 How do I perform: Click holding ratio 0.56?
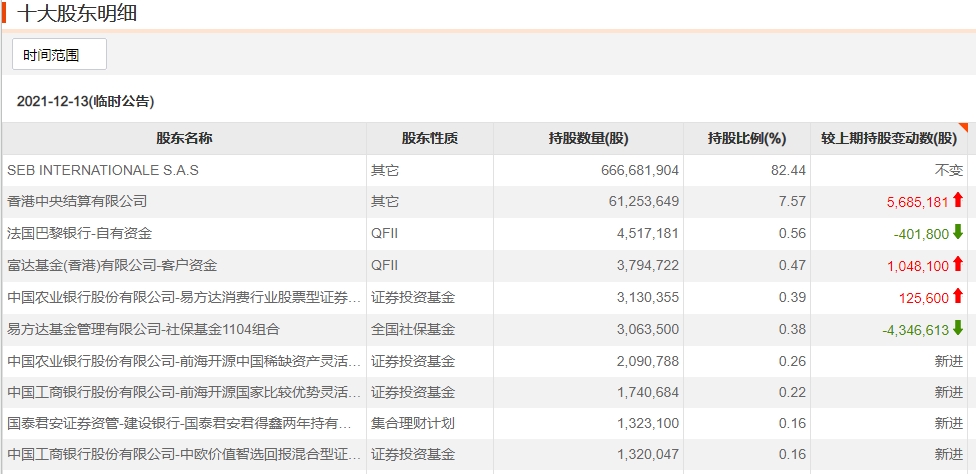[x=792, y=234]
